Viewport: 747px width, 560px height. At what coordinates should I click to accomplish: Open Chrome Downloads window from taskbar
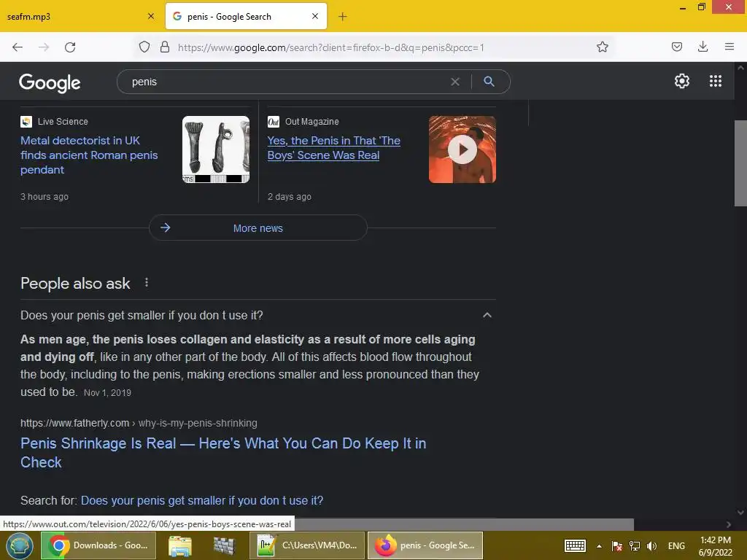pos(98,545)
